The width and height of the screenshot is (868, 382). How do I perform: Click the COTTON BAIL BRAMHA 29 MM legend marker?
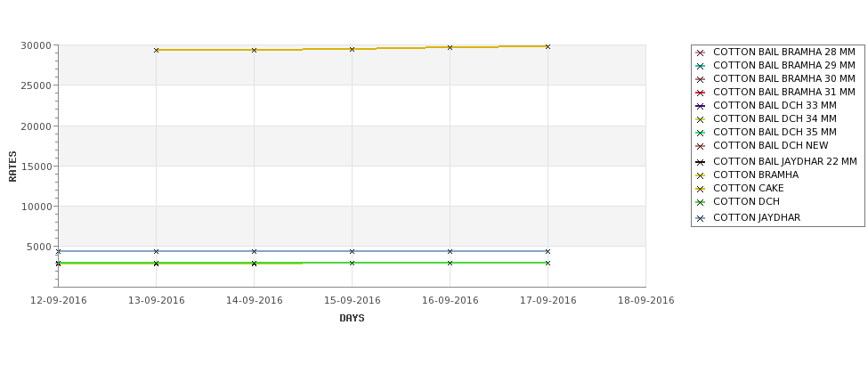click(700, 66)
